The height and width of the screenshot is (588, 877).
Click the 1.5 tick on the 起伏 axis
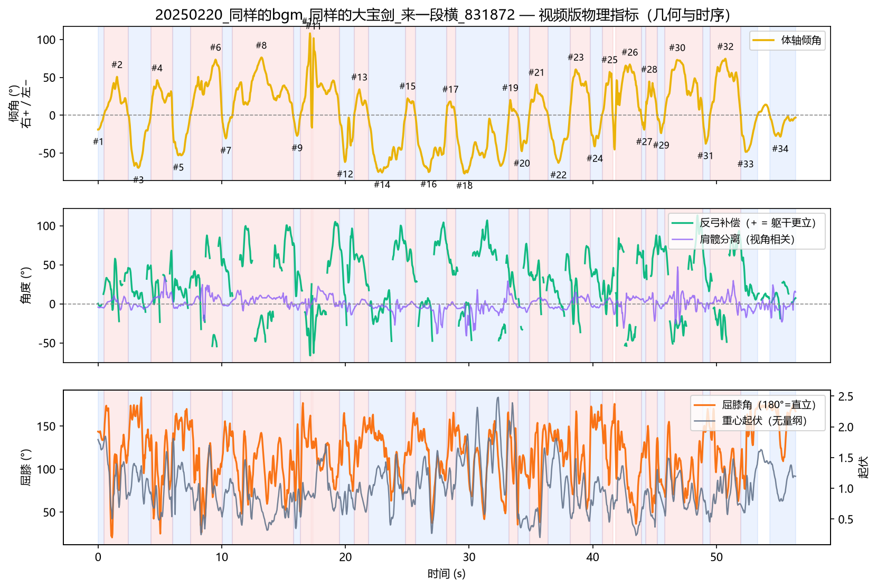tap(845, 458)
